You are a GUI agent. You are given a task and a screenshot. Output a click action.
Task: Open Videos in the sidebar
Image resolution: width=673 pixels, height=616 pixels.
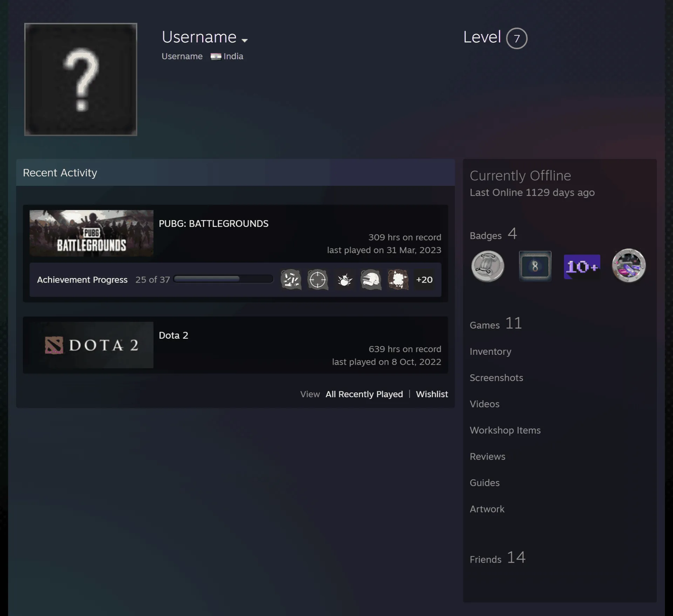(484, 404)
